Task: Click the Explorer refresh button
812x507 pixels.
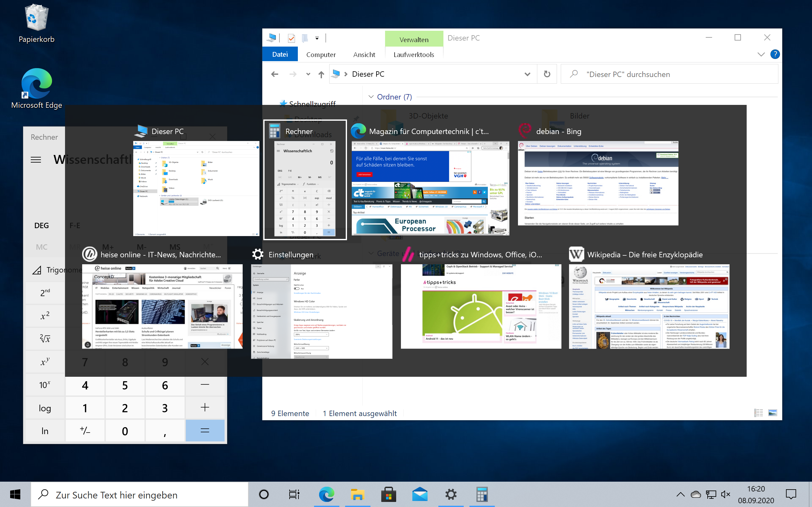Action: [547, 74]
